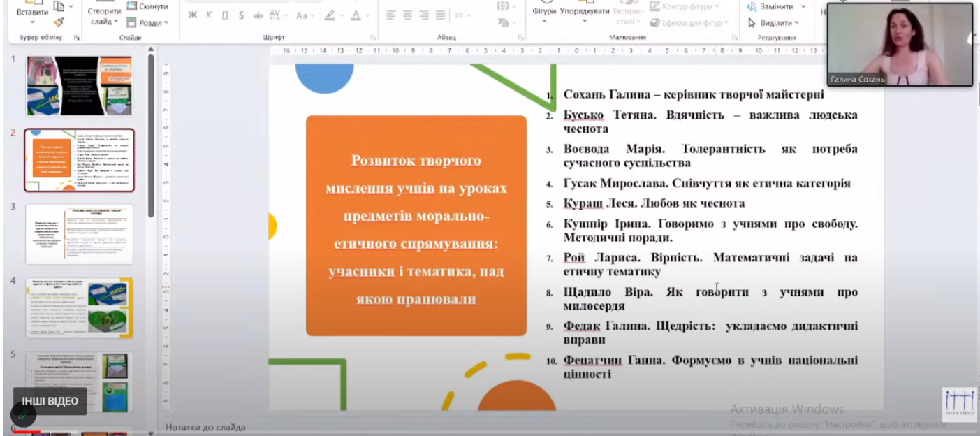Screen dimensions: 980x436
Task: Open the Вставити paste menu
Action: [x=32, y=15]
